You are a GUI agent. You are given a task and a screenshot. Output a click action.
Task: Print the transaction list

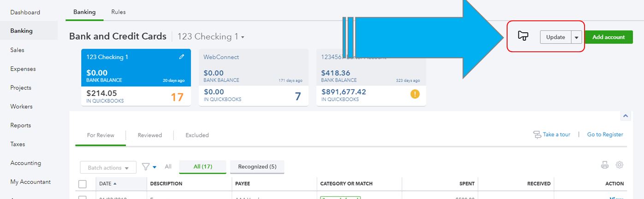tap(605, 165)
